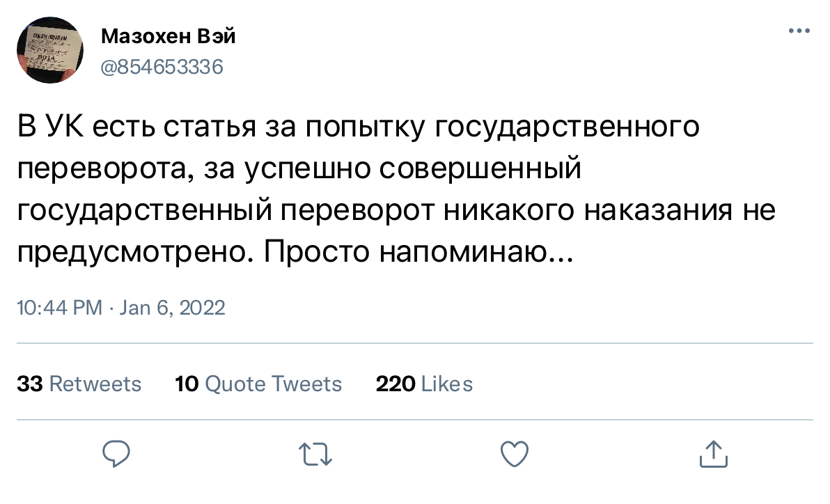Viewport: 830px width, 504px height.
Task: Like the tweet with the heart icon
Action: (x=515, y=455)
